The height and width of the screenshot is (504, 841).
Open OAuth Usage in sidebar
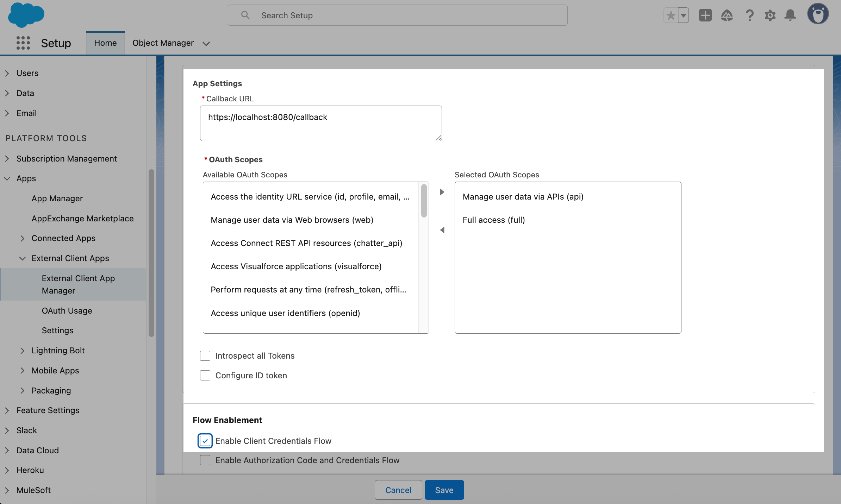[67, 310]
